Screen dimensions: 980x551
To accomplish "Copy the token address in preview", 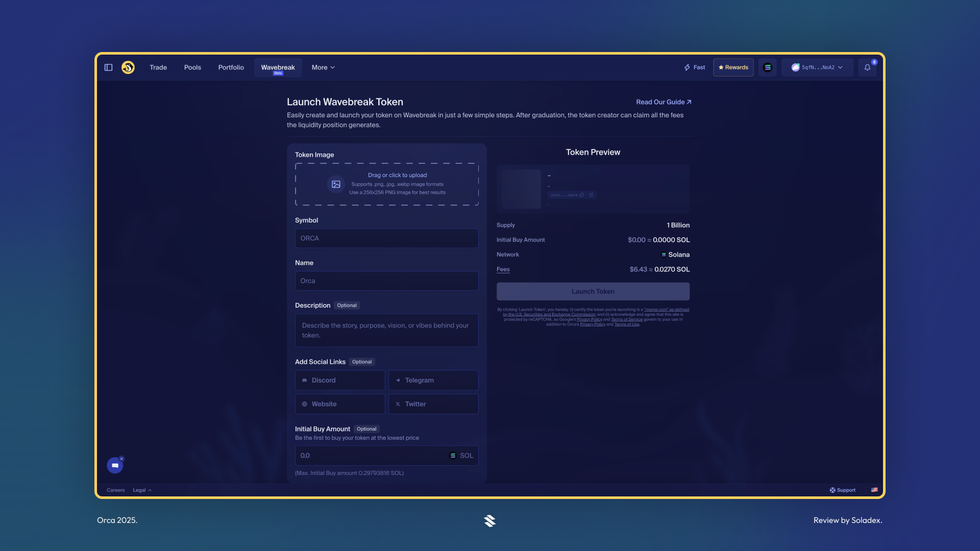I will [x=582, y=195].
